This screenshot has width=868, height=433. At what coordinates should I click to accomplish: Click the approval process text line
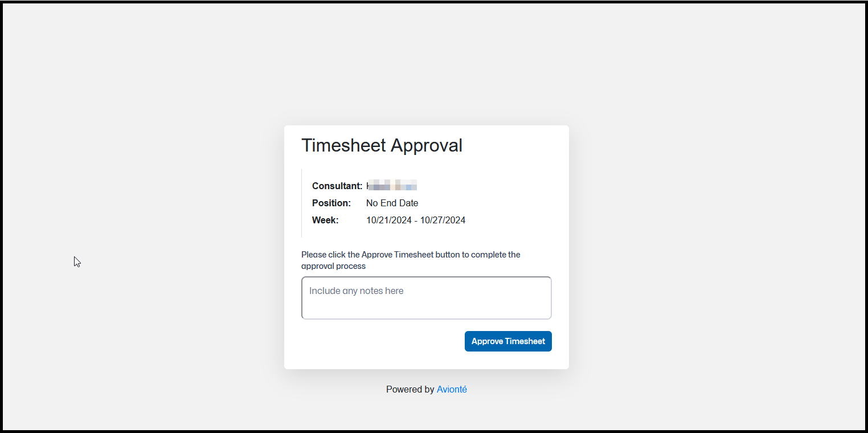333,266
